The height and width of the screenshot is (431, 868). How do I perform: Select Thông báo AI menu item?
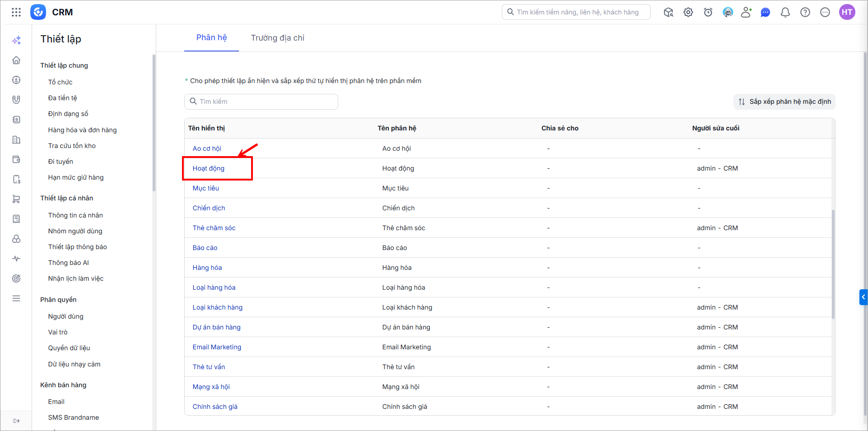pos(69,263)
